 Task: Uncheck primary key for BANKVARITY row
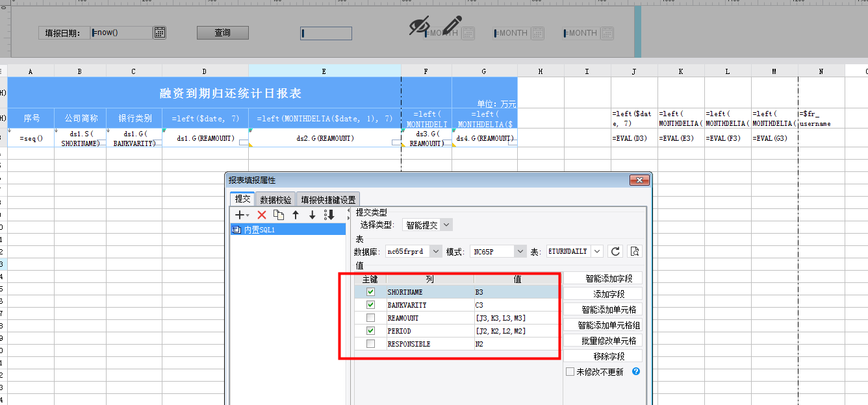[x=370, y=305]
